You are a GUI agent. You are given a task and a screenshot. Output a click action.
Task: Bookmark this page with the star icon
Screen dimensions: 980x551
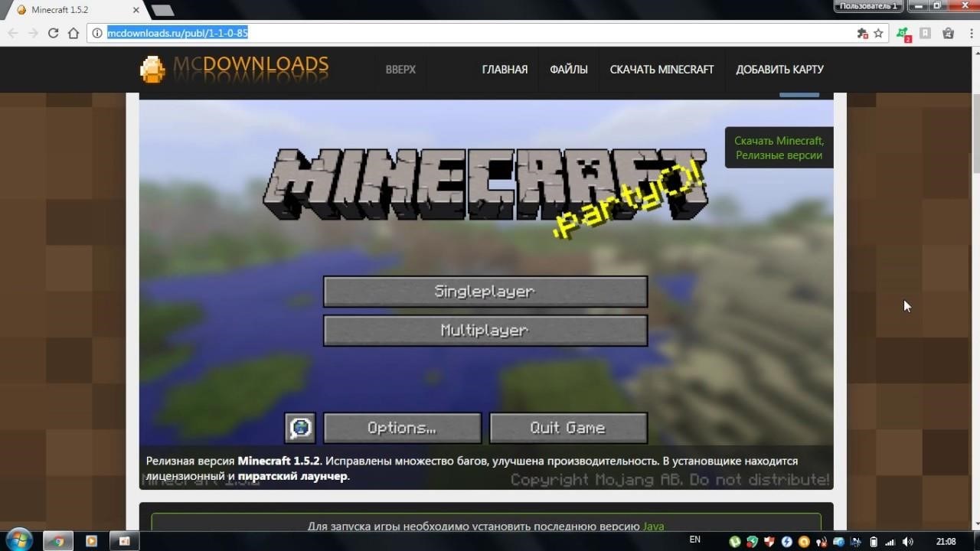[x=878, y=33]
